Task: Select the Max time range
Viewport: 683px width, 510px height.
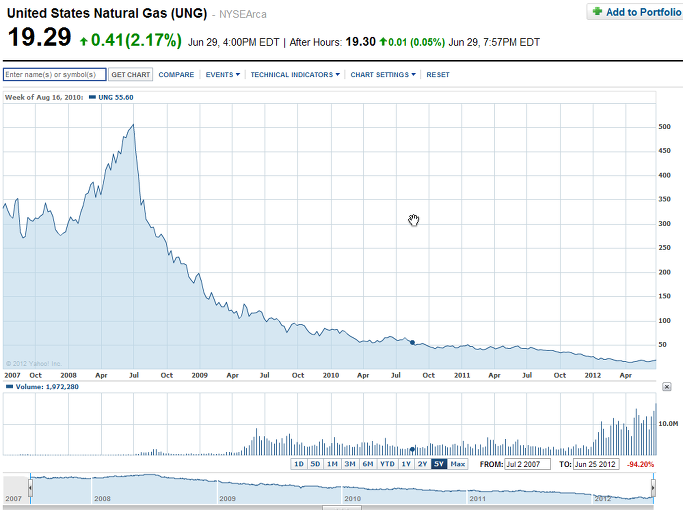Action: pyautogui.click(x=458, y=464)
